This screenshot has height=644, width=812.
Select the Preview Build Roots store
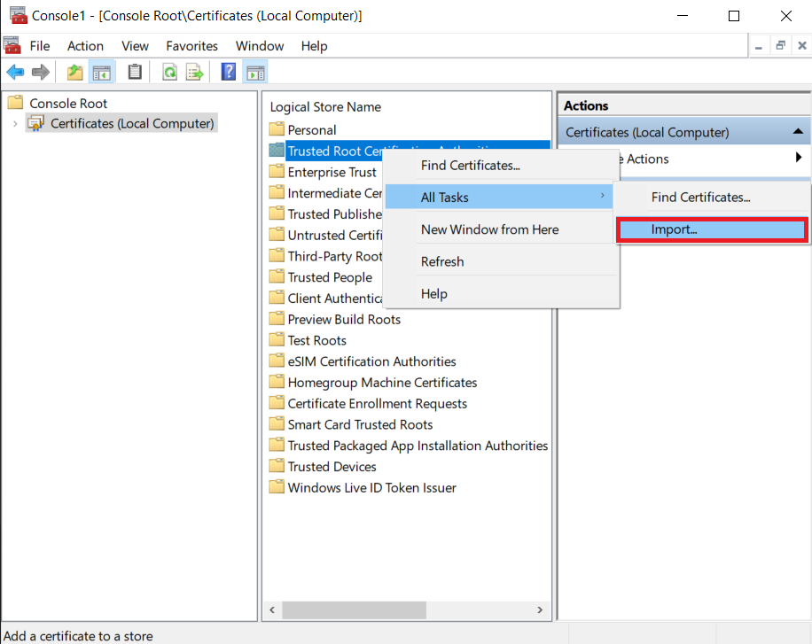click(x=344, y=320)
